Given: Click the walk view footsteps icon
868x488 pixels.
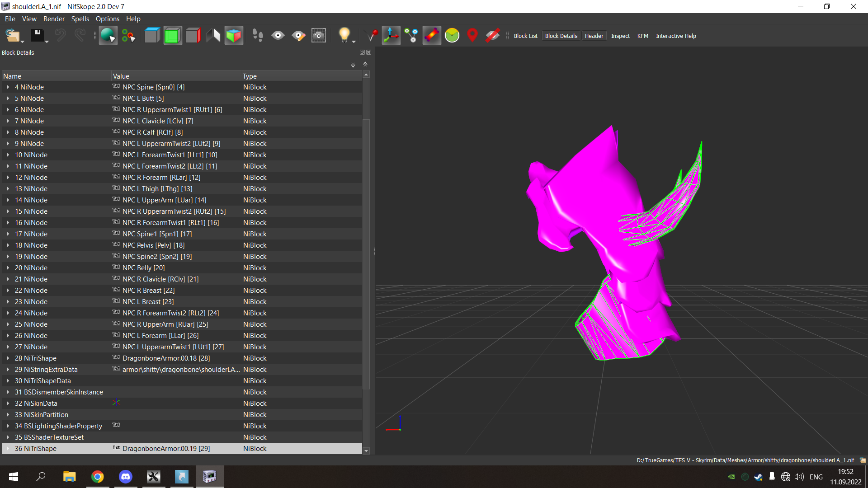Looking at the screenshot, I should click(258, 36).
